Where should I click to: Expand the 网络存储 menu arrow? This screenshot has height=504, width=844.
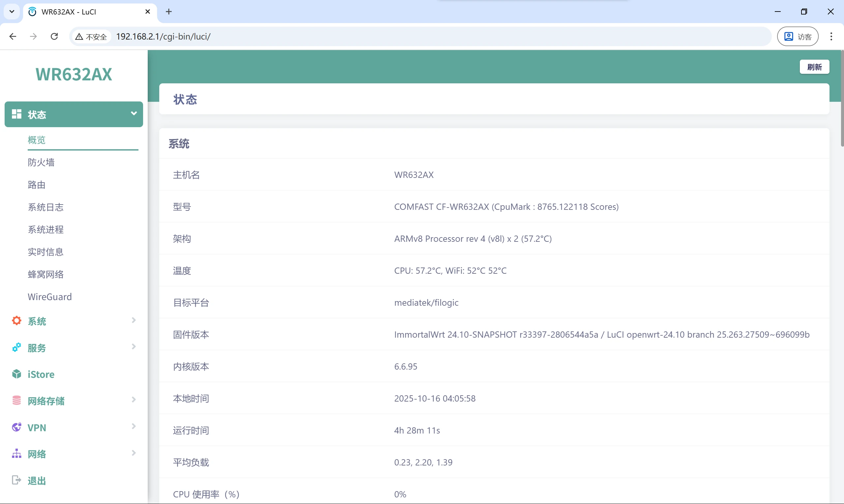pos(134,400)
